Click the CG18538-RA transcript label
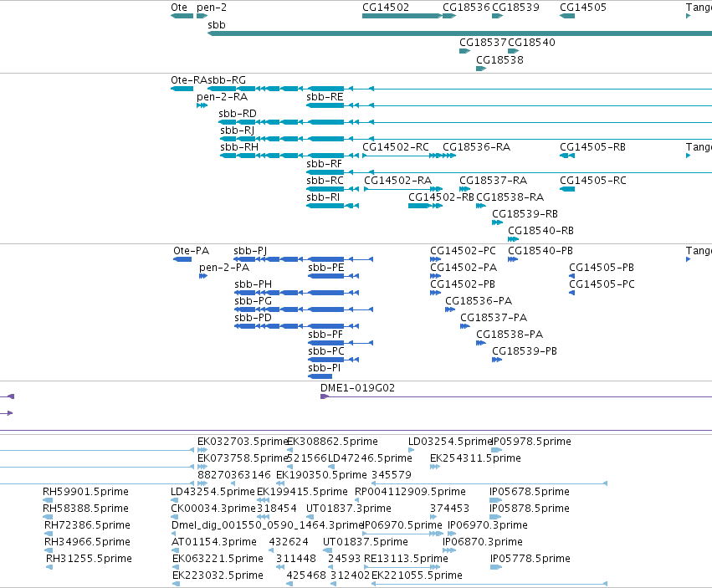 coord(510,197)
